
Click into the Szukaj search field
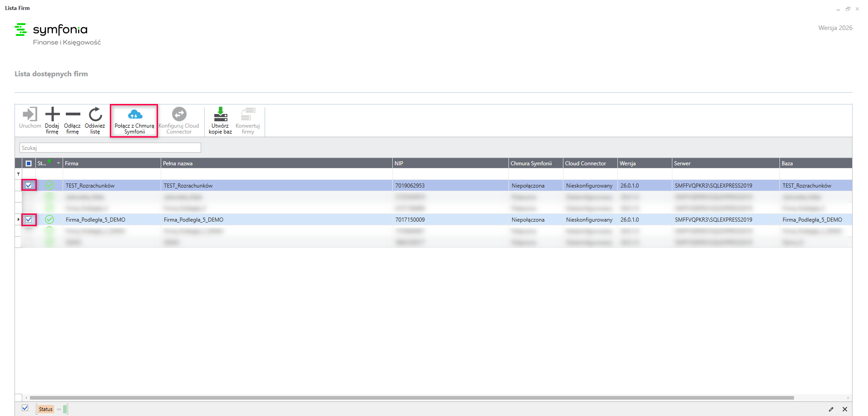[x=110, y=148]
